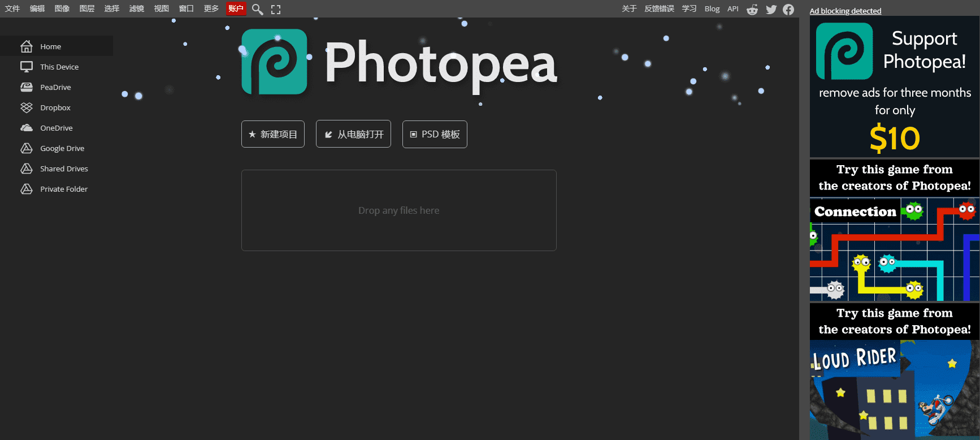Open the 视图 menu
980x440 pixels.
click(162, 8)
